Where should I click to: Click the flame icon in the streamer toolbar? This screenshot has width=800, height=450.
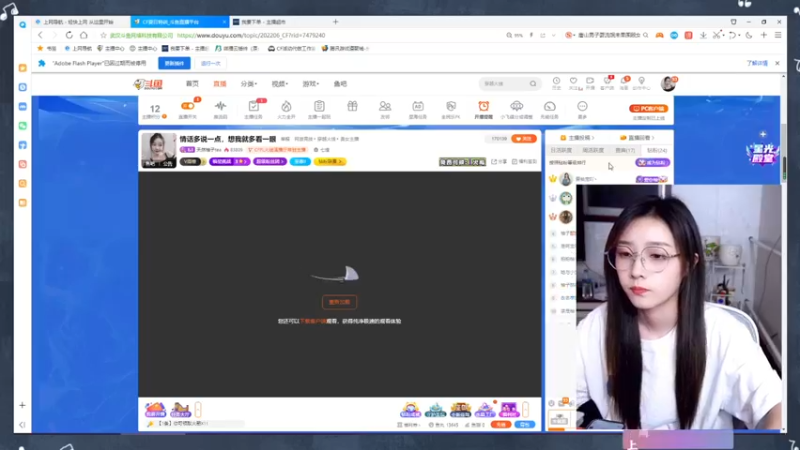click(x=286, y=106)
